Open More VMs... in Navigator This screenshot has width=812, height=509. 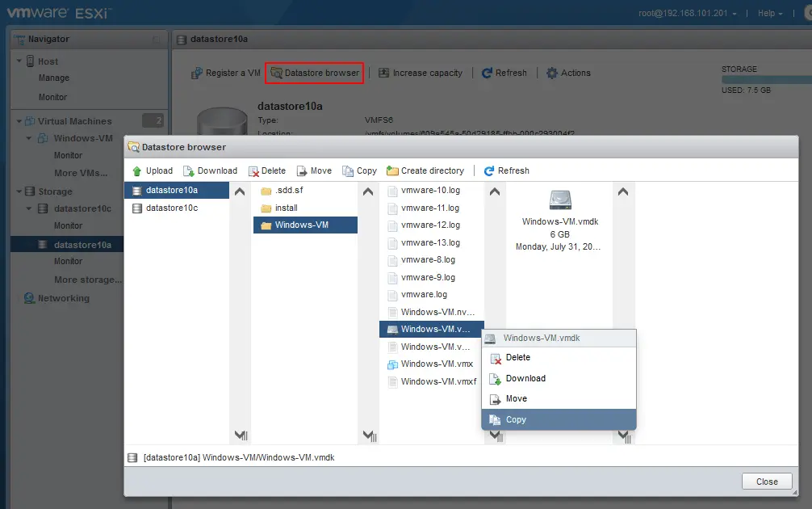point(81,173)
